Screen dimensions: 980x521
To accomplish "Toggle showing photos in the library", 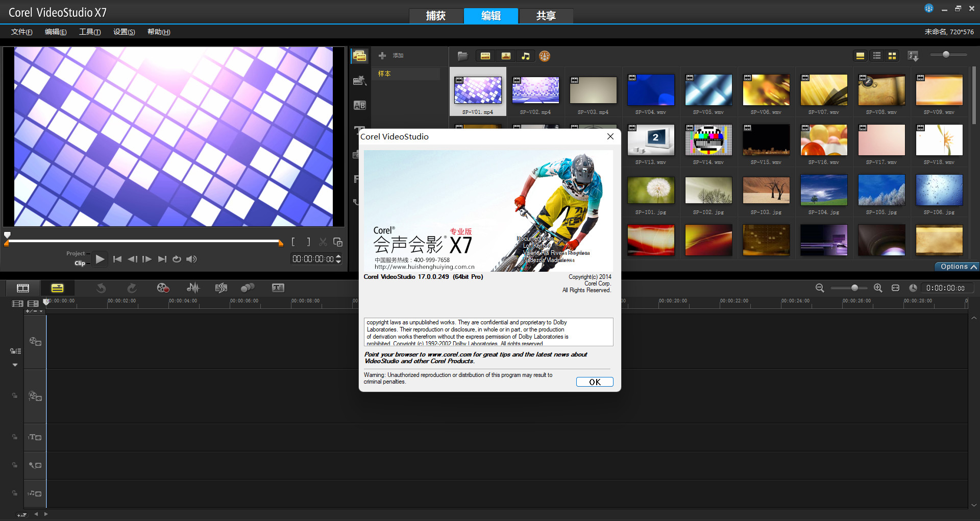I will 506,56.
